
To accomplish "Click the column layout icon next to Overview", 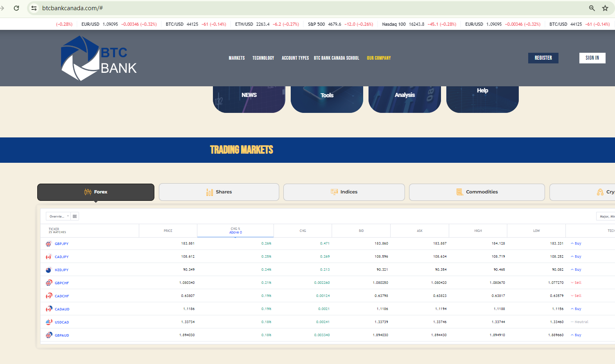I will pyautogui.click(x=75, y=216).
